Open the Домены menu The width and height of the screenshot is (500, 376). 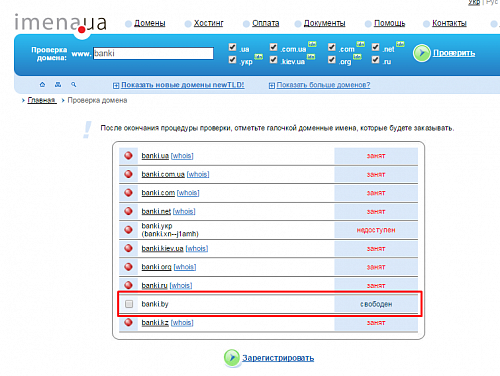coord(149,23)
